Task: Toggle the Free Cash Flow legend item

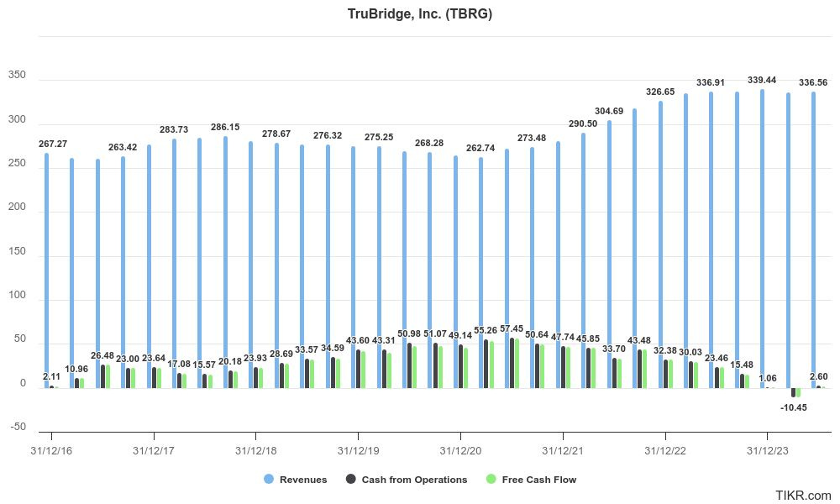Action: tap(531, 480)
